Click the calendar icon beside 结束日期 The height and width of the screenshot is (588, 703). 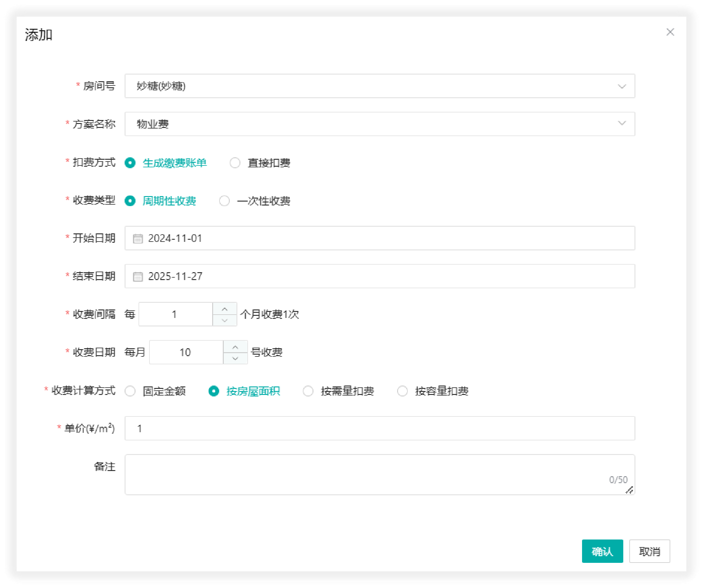(x=138, y=276)
